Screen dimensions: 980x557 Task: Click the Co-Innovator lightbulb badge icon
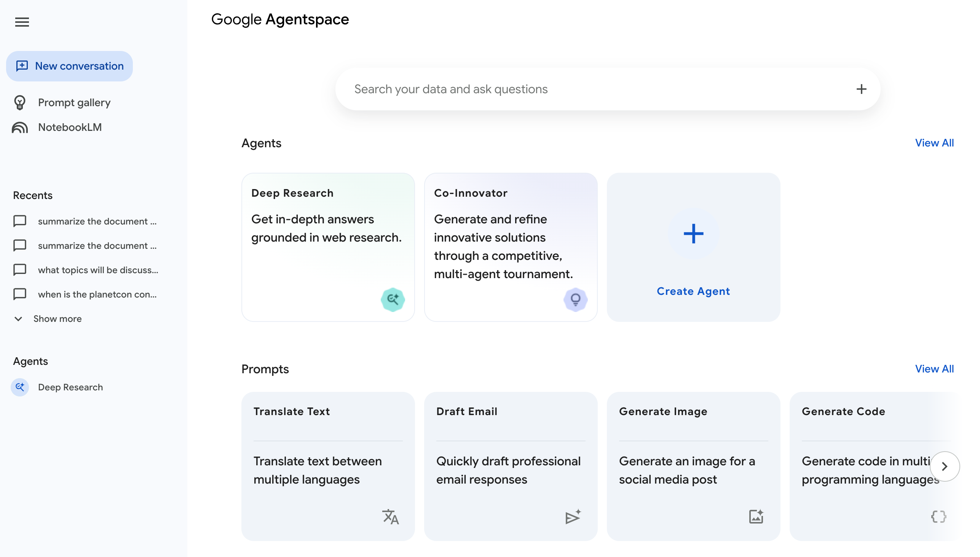[x=575, y=299]
